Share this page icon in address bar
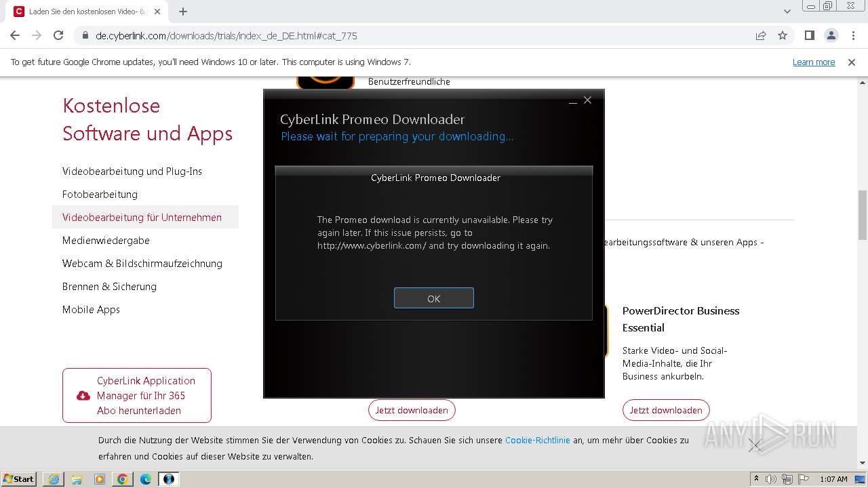This screenshot has width=868, height=488. click(761, 35)
